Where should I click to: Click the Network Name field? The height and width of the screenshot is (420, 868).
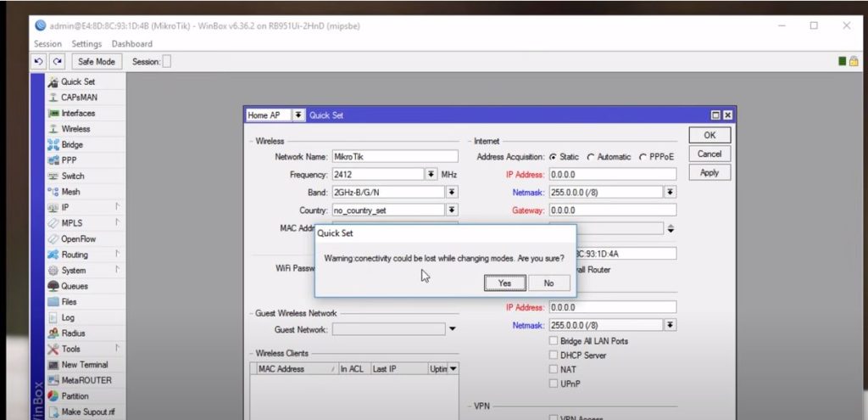[395, 157]
